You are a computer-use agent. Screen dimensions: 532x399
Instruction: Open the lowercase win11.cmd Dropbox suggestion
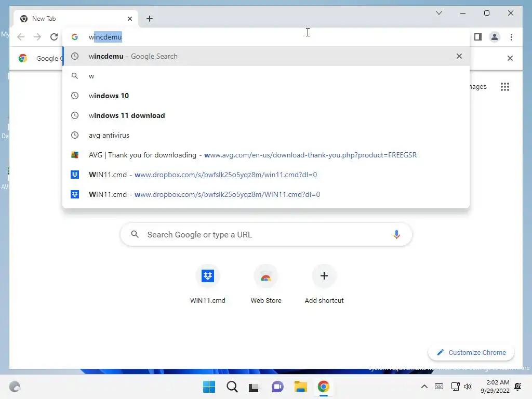[266, 175]
